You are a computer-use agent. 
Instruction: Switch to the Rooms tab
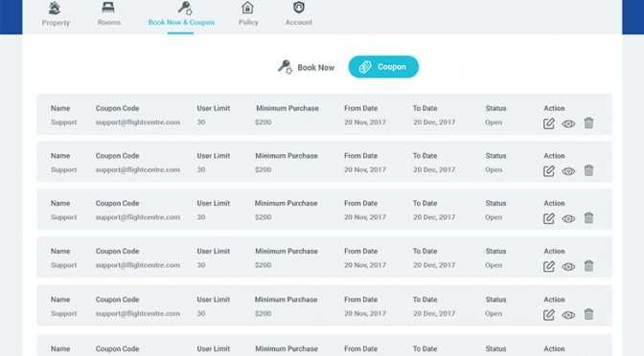coord(109,14)
